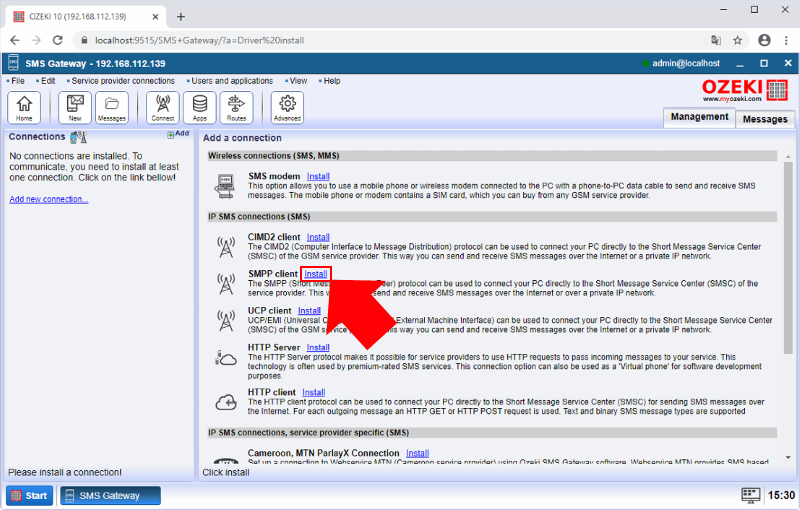
Task: Install the SMPP client connection
Action: tap(315, 274)
